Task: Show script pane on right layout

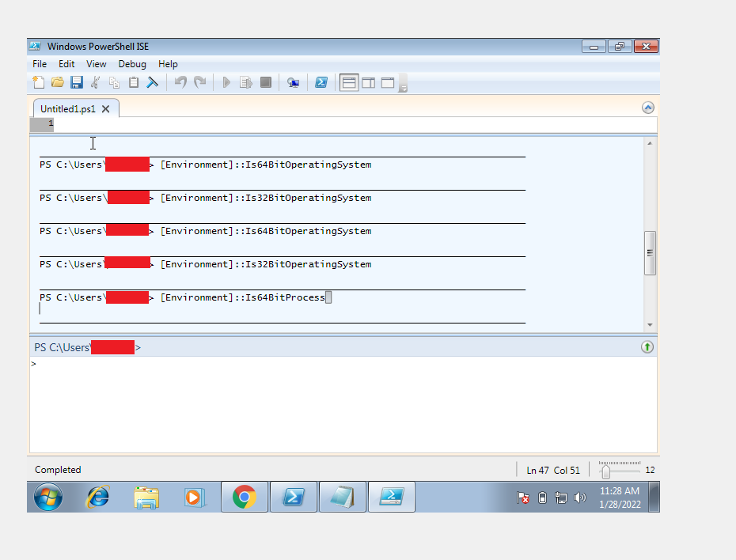Action: [369, 83]
